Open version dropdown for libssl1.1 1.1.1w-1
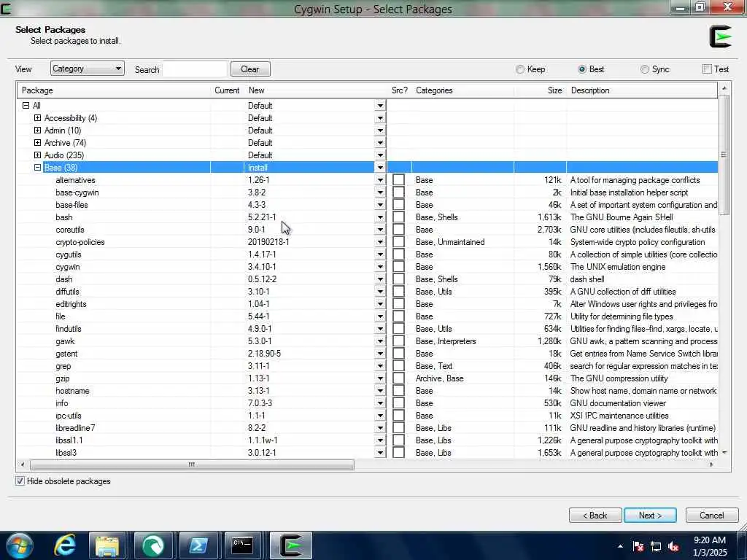 380,440
